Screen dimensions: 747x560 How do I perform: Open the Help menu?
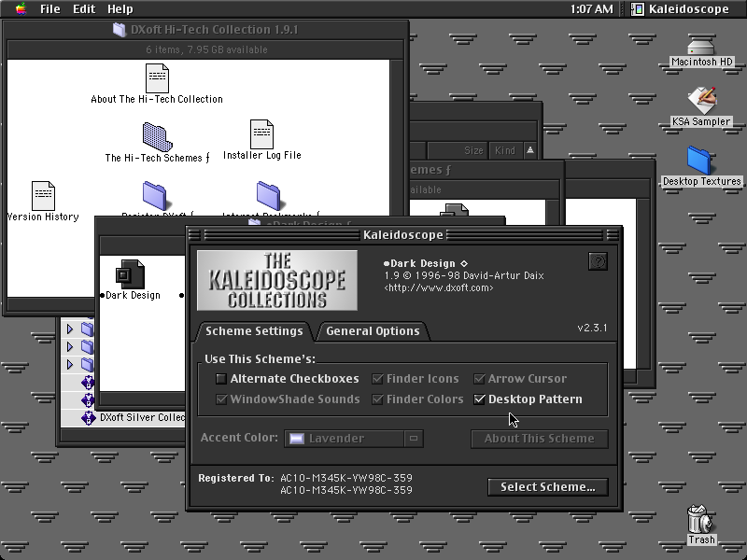(x=120, y=9)
